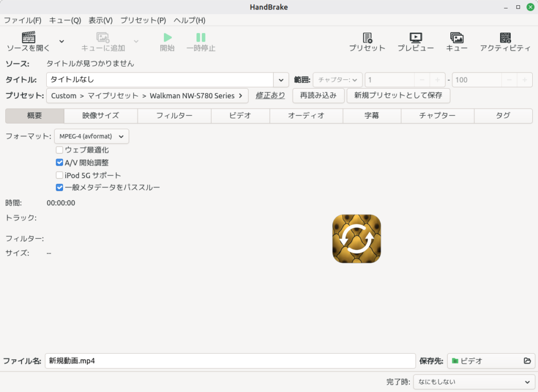Image resolution: width=538 pixels, height=392 pixels.
Task: Uncheck the A/V 開始調整 checkbox
Action: tap(59, 163)
